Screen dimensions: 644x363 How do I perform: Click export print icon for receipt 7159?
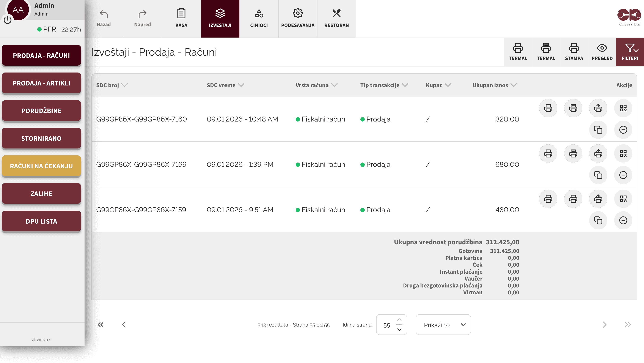[x=598, y=199]
